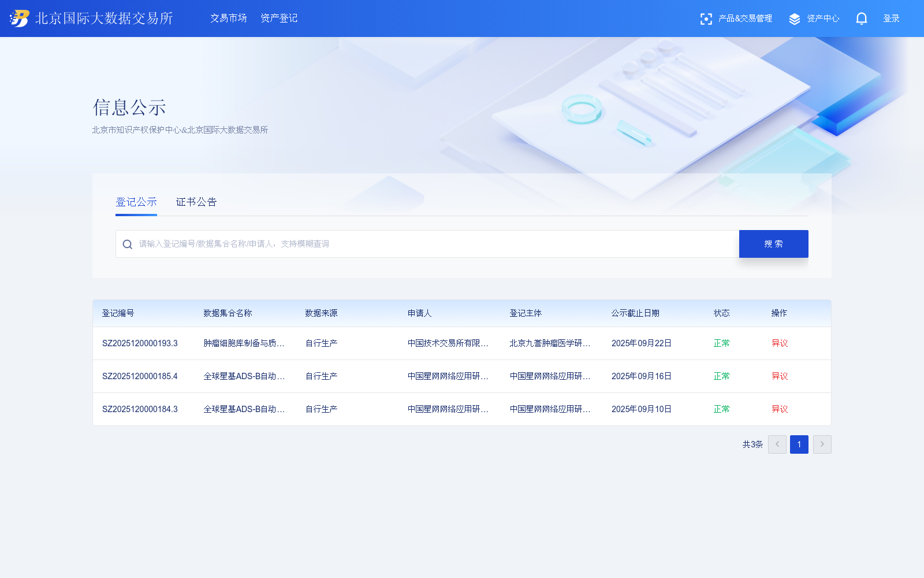Screen dimensions: 924x578
Task: Click dataset name 肿瘤细胞库制备与质…
Action: [244, 343]
